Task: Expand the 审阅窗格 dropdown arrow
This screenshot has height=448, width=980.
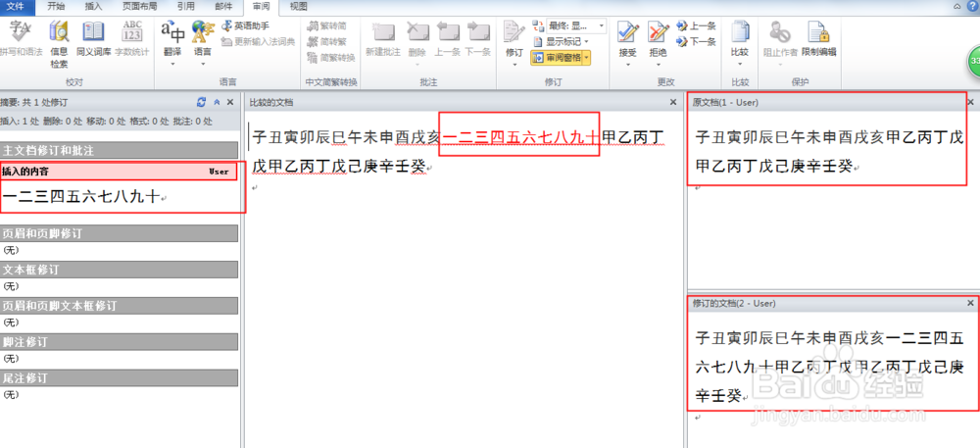Action: tap(587, 58)
